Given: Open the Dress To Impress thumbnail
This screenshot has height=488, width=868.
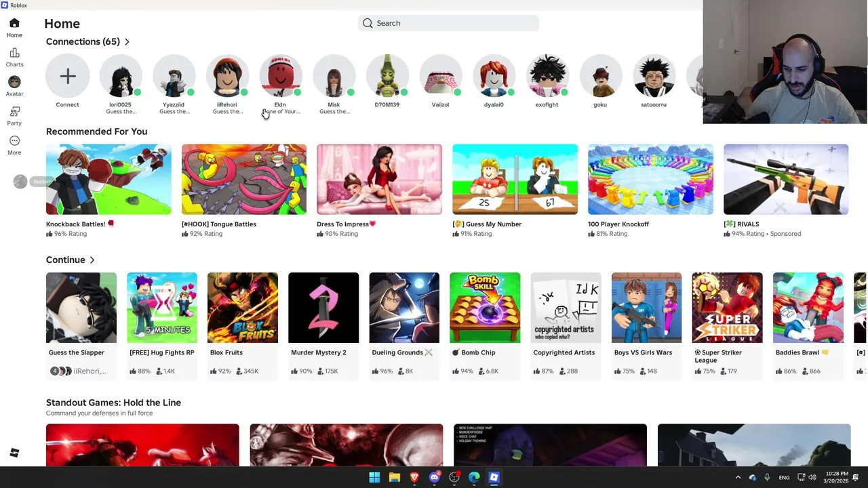Looking at the screenshot, I should (379, 179).
